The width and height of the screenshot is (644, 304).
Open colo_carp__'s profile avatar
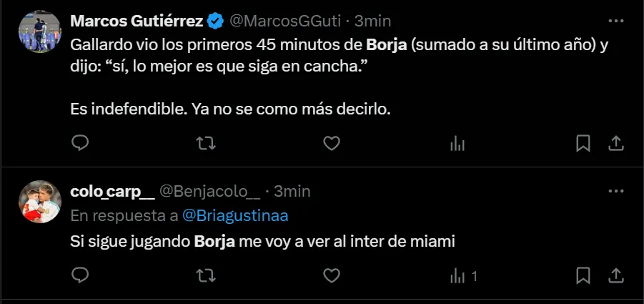click(x=39, y=202)
